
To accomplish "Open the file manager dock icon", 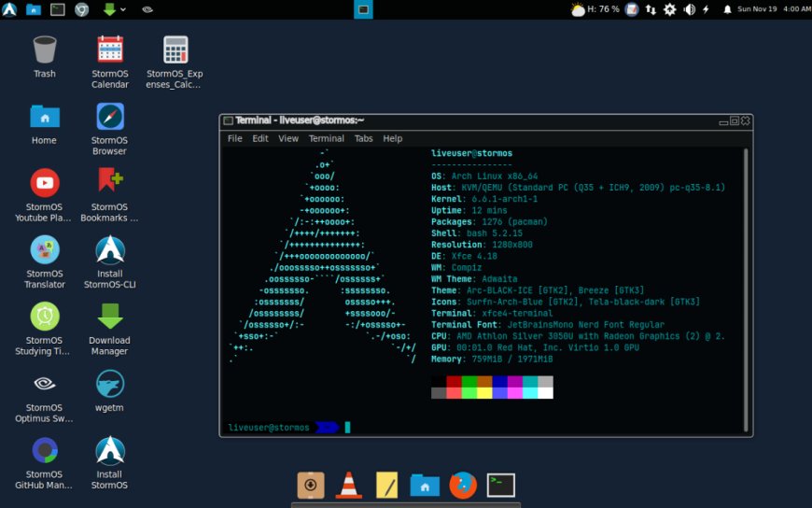I will [425, 486].
